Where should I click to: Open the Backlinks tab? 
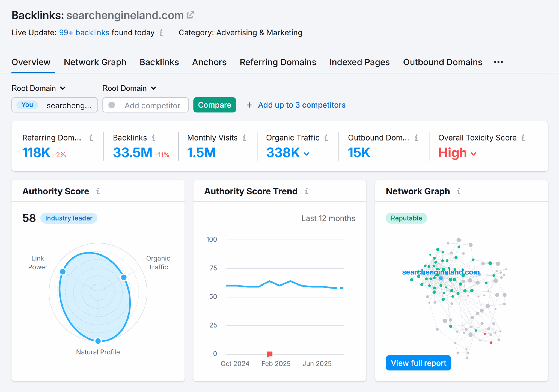tap(159, 62)
